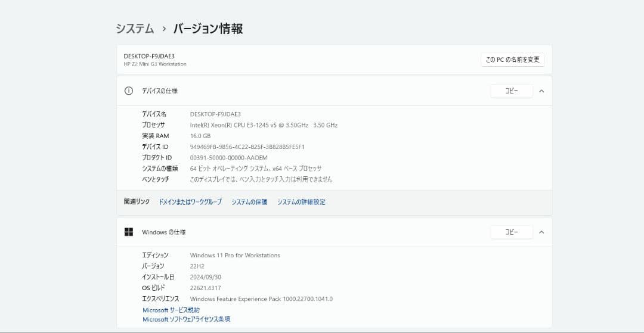Open ドメインまたはワークグループ link

[190, 202]
